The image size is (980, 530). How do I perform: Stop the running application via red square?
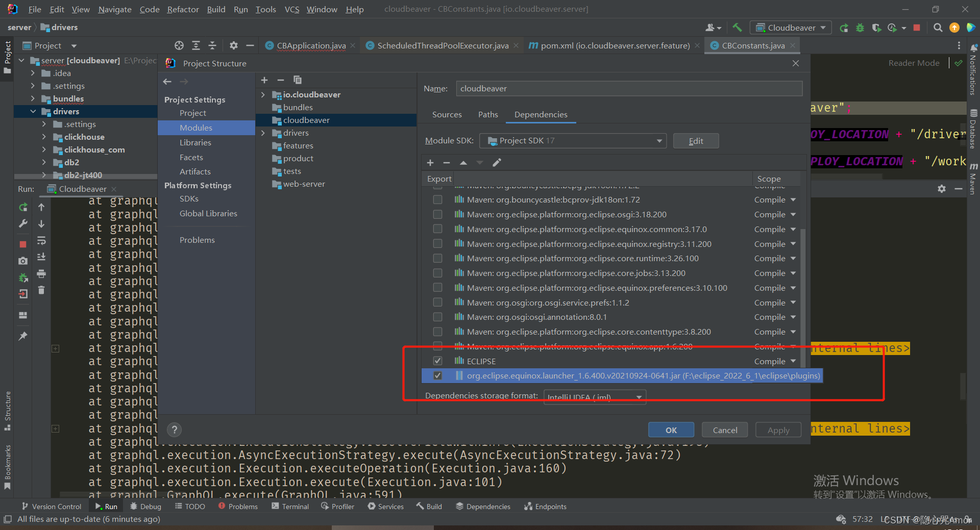[917, 28]
